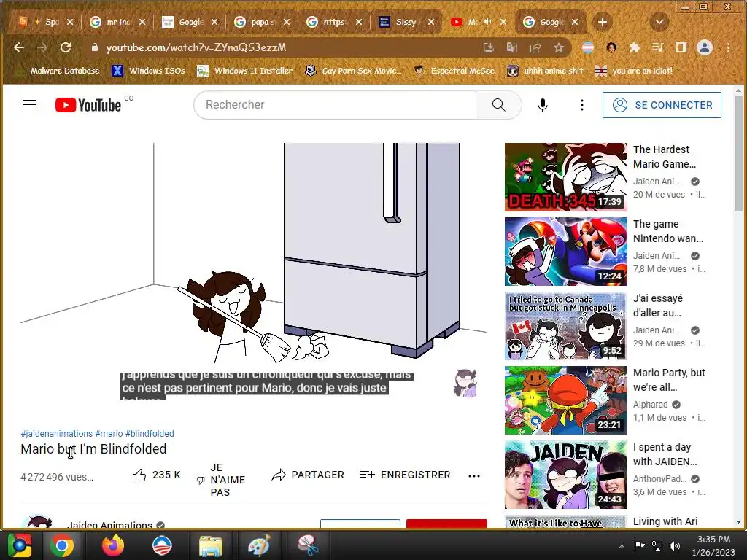Launch Firefox from the taskbar
The height and width of the screenshot is (560, 747).
(x=112, y=545)
